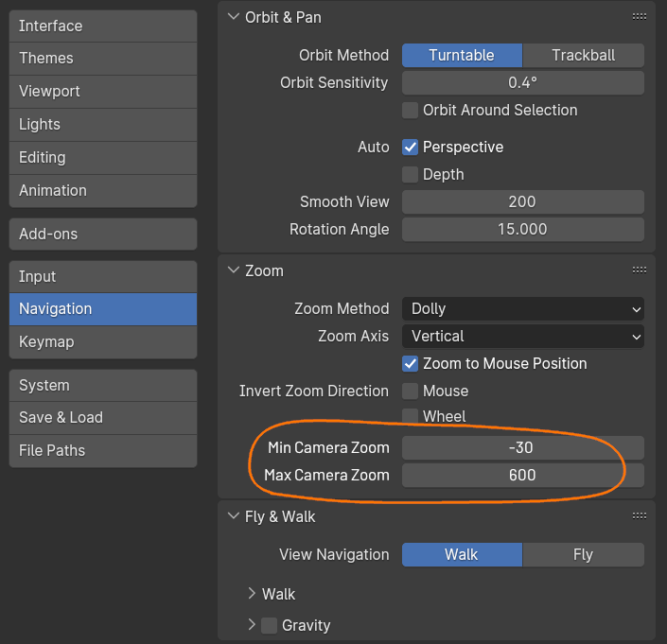Collapse the Fly & Walk panel
This screenshot has height=644, width=667.
[x=234, y=516]
